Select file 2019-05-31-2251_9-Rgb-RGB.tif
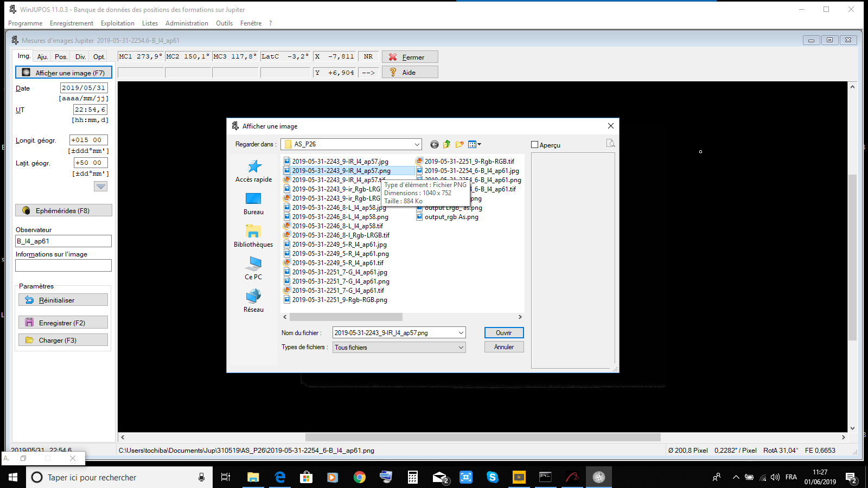 (x=465, y=162)
